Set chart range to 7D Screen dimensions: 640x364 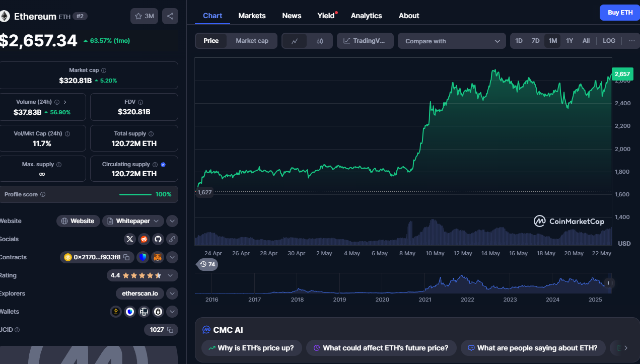coord(536,41)
